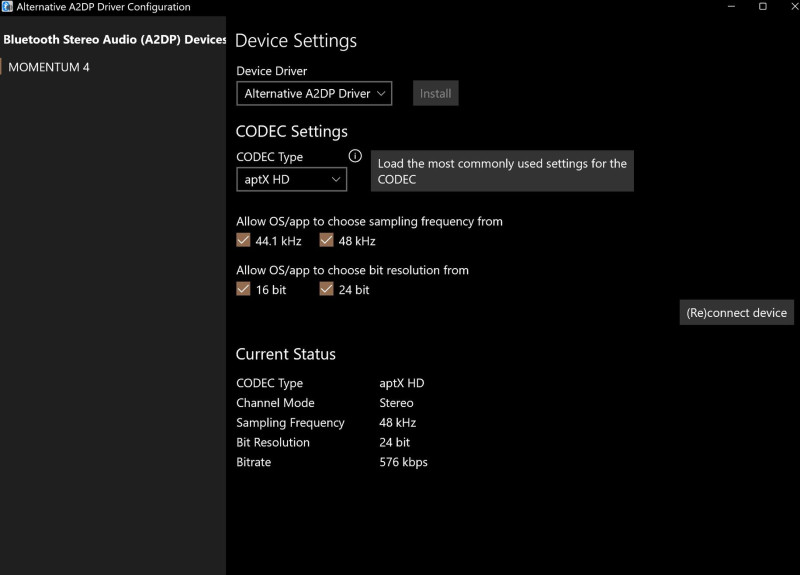This screenshot has height=575, width=800.
Task: Click the app icon in the title bar
Action: (8, 7)
